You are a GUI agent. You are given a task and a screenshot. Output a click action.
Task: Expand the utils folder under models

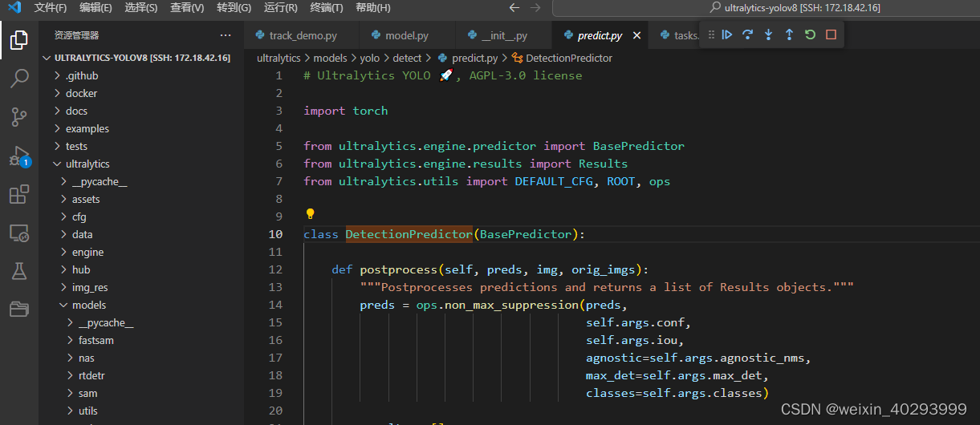140,411
